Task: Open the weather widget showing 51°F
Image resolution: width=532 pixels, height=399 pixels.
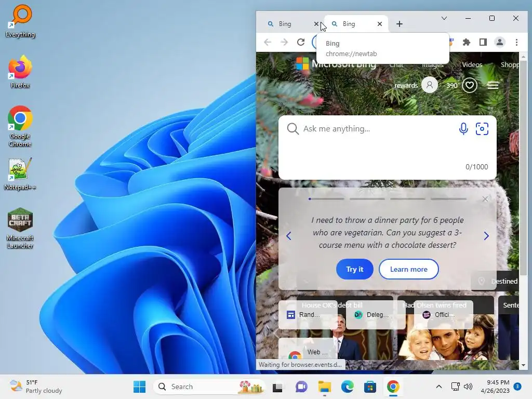Action: (36, 387)
